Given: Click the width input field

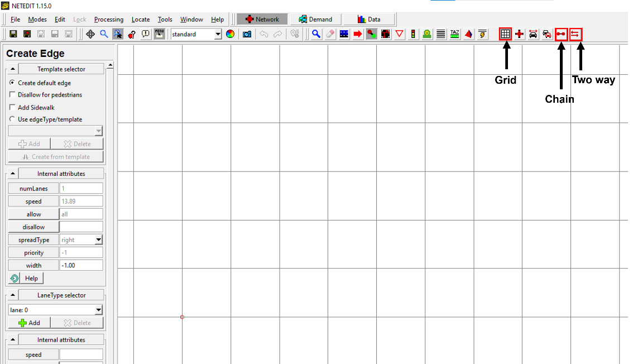Looking at the screenshot, I should 81,265.
